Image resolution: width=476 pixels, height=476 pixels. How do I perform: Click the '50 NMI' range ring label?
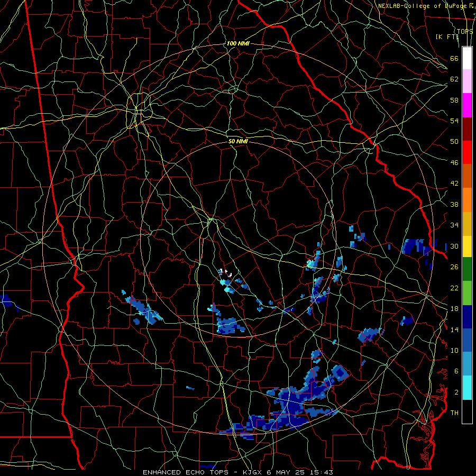(x=238, y=141)
